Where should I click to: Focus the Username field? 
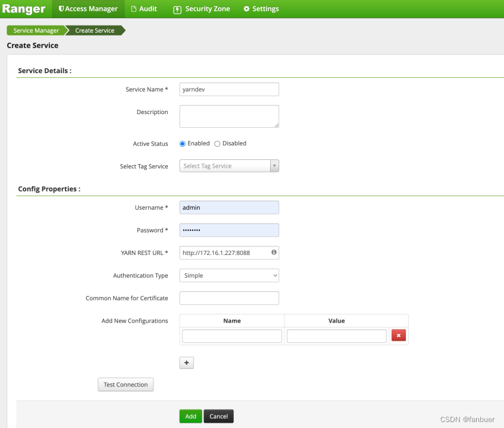pyautogui.click(x=229, y=207)
